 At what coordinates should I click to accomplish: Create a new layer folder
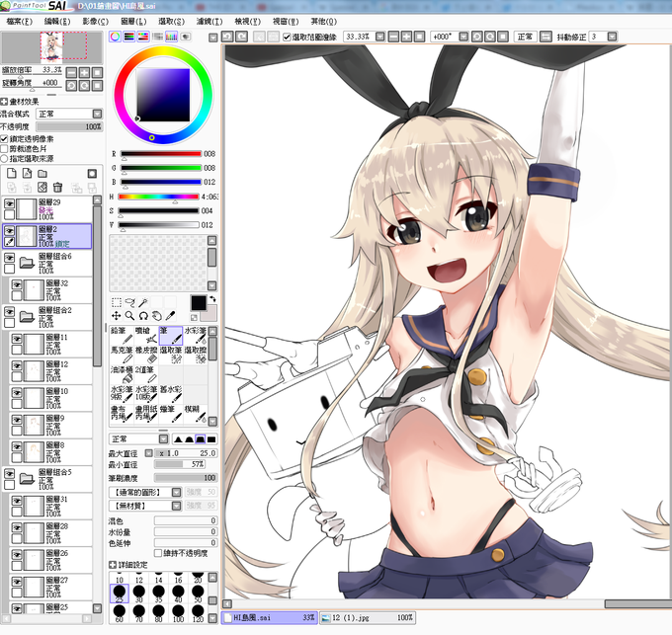pyautogui.click(x=42, y=173)
